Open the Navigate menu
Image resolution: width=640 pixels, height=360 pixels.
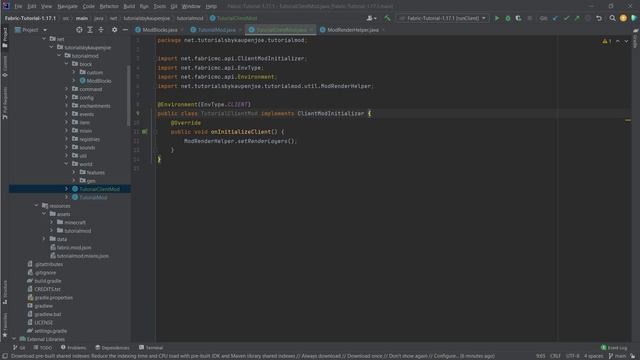67,7
